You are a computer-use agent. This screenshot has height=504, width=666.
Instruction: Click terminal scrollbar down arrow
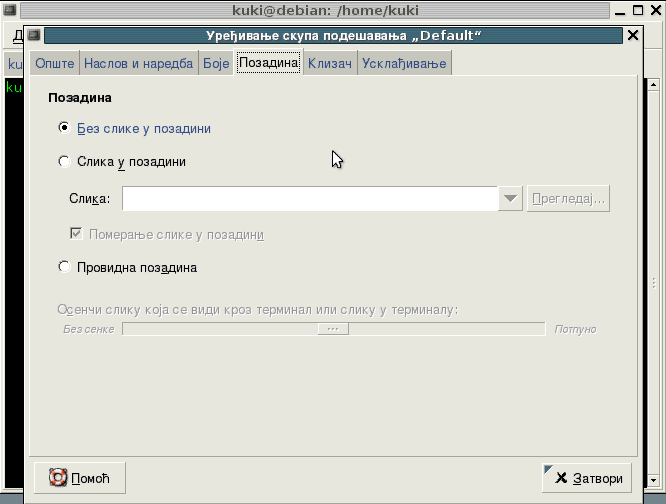[654, 480]
